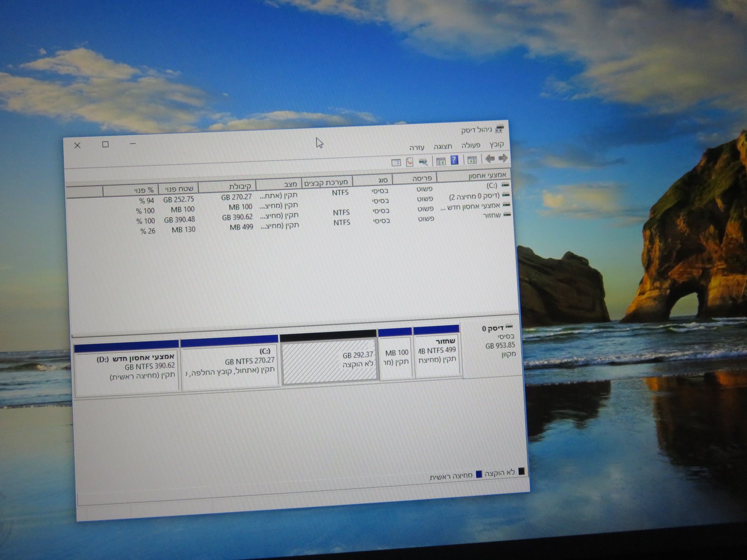Select the (C:) volume row in the list

coord(492,186)
